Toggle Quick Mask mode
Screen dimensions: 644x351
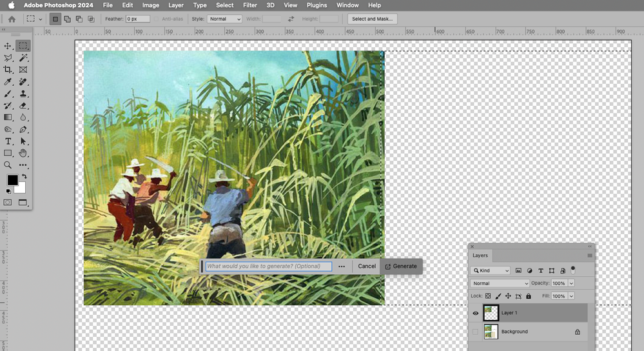point(8,202)
